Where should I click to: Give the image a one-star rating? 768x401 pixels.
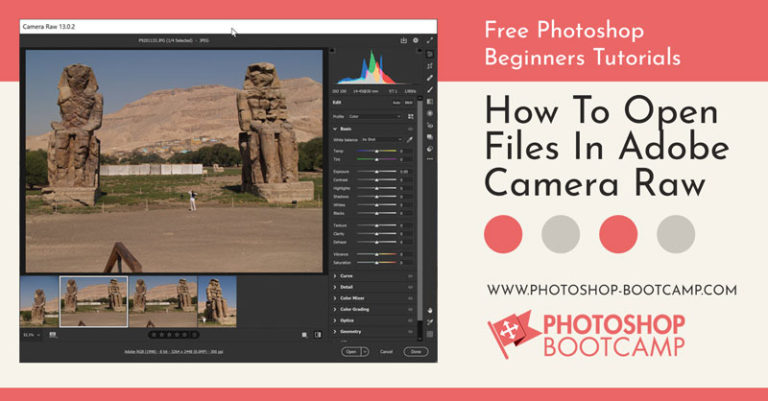coord(154,335)
